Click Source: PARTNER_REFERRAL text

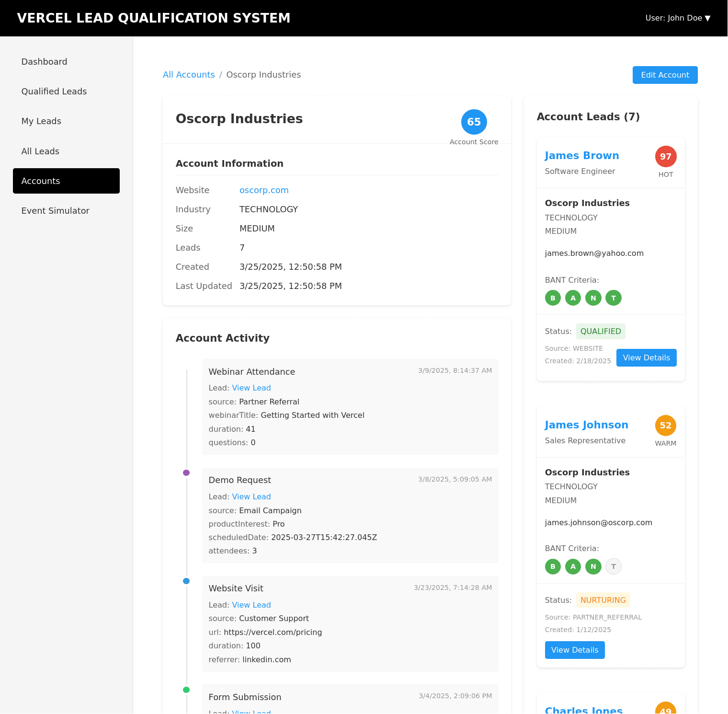click(593, 618)
